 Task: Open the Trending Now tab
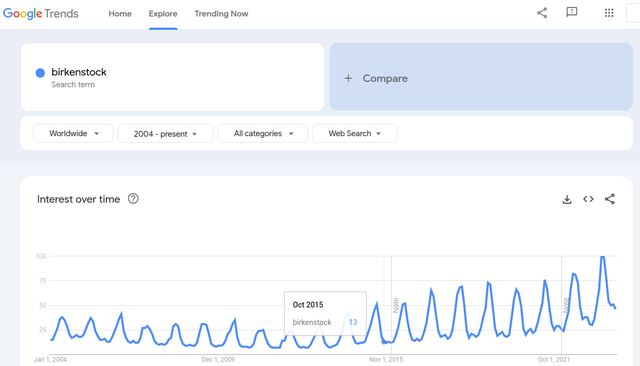point(221,13)
